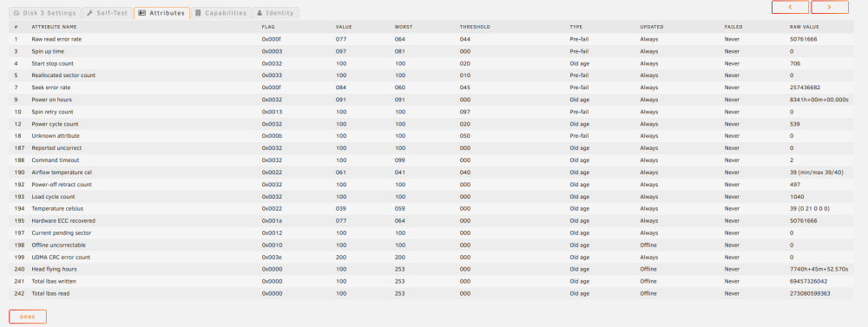
Task: Click raw value 69457326042
Action: click(809, 281)
